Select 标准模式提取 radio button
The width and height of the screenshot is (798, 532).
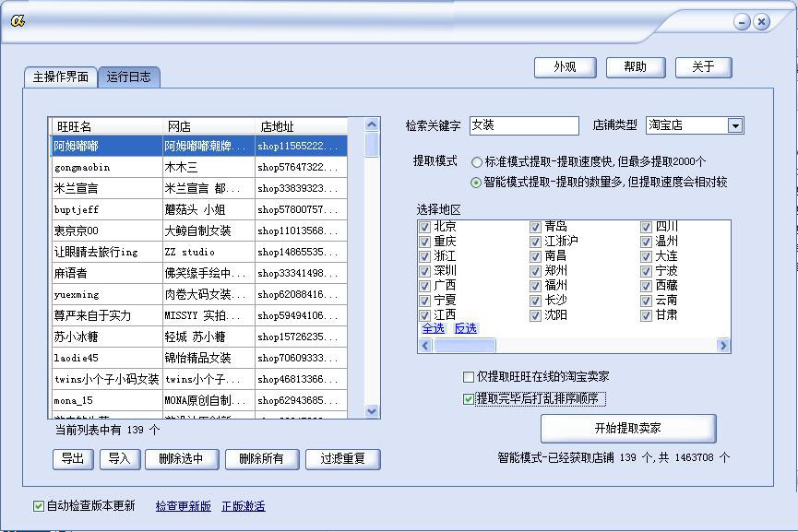click(476, 161)
